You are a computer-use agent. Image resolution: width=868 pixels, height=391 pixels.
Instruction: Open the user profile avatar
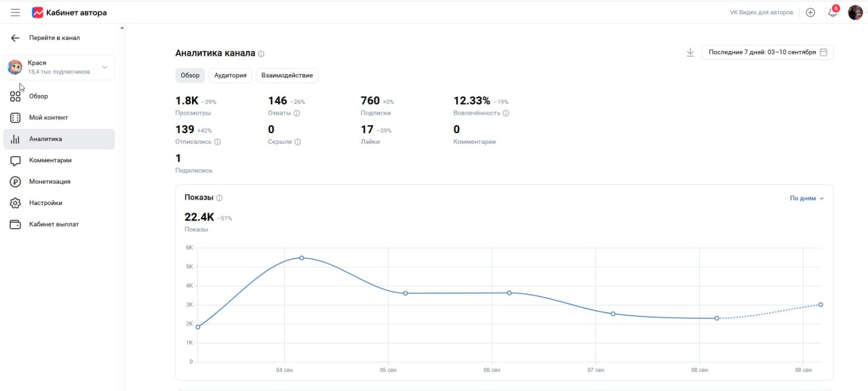tap(855, 12)
